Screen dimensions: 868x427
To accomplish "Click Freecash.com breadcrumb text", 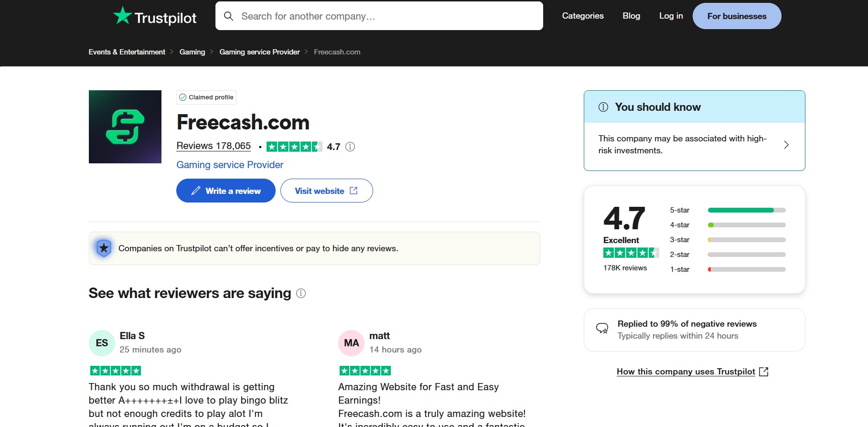I will click(337, 52).
